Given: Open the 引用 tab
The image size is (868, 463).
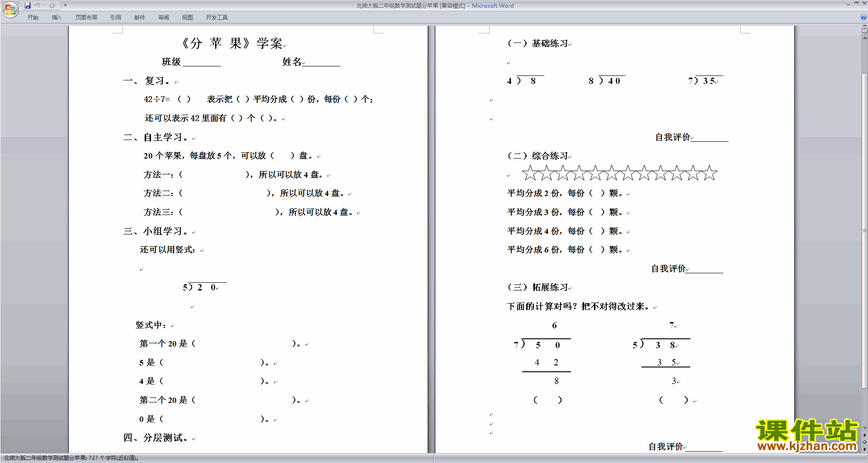Looking at the screenshot, I should click(x=116, y=18).
